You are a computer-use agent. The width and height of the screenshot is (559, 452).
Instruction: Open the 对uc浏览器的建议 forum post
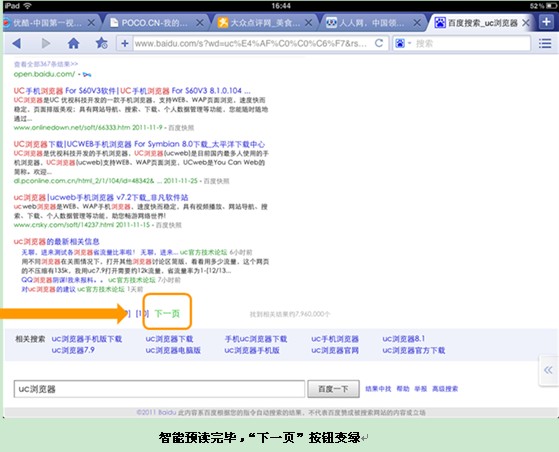48,289
